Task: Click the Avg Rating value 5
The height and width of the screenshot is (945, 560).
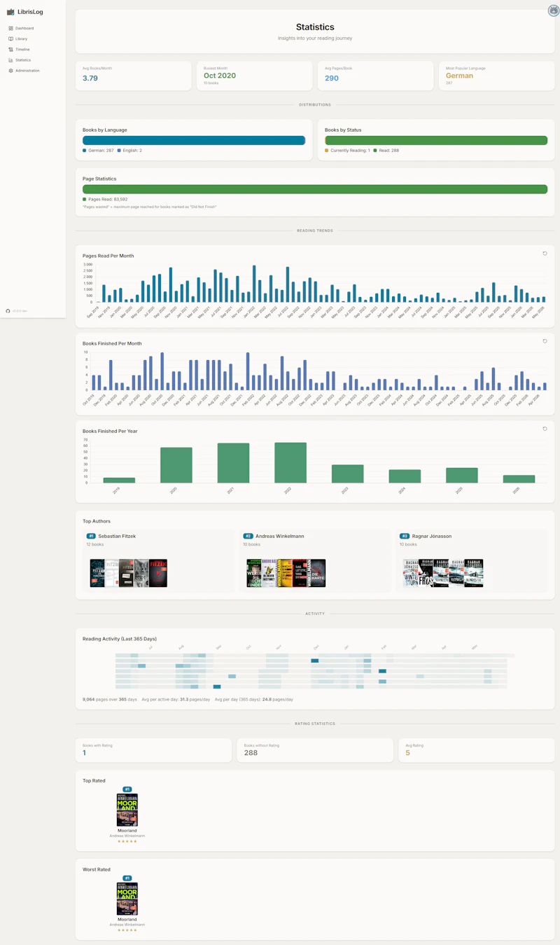Action: [407, 753]
